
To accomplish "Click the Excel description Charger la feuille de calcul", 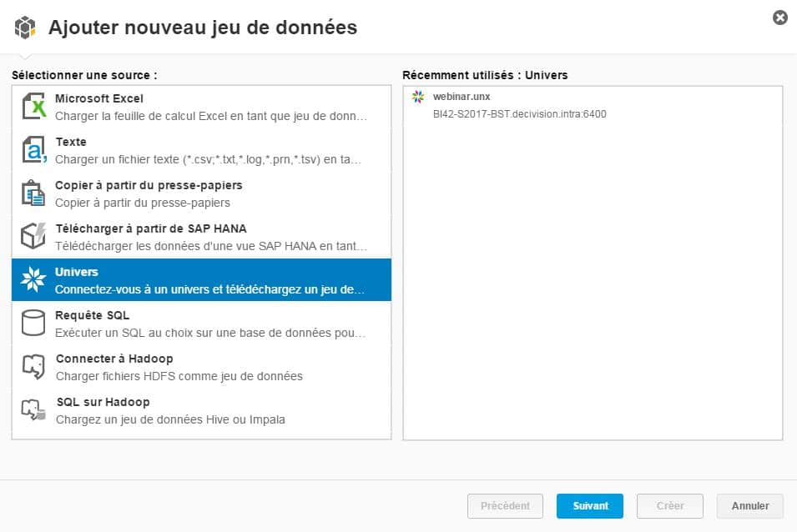I will click(211, 116).
